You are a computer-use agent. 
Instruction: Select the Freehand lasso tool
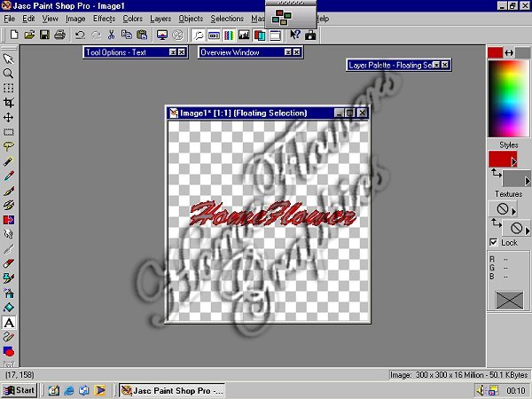(9, 146)
